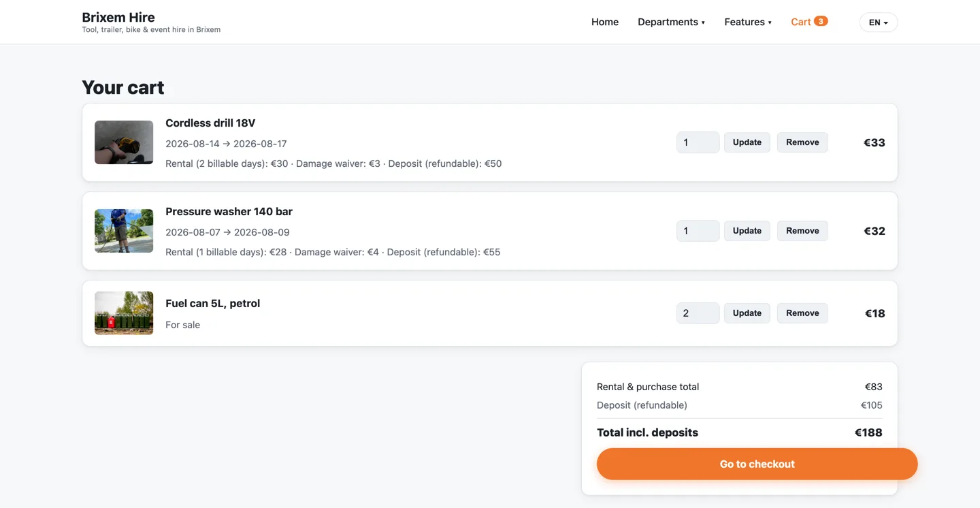Update the Pressure washer quantity

point(747,231)
